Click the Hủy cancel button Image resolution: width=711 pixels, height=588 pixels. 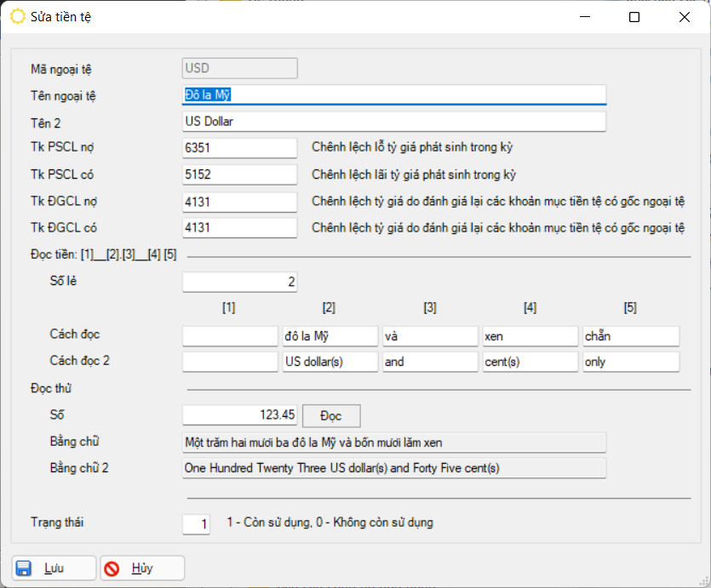pyautogui.click(x=142, y=568)
